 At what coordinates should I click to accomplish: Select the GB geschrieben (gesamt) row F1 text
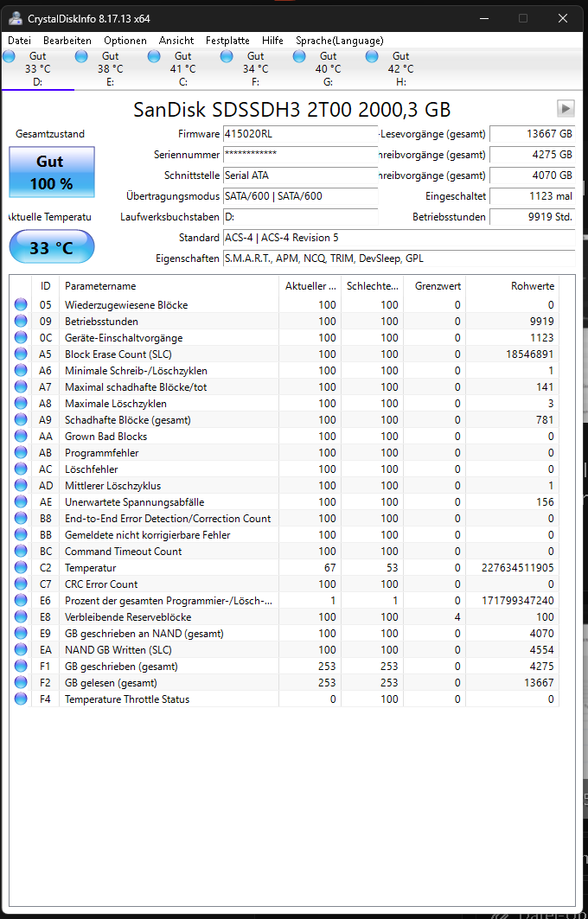(x=121, y=666)
